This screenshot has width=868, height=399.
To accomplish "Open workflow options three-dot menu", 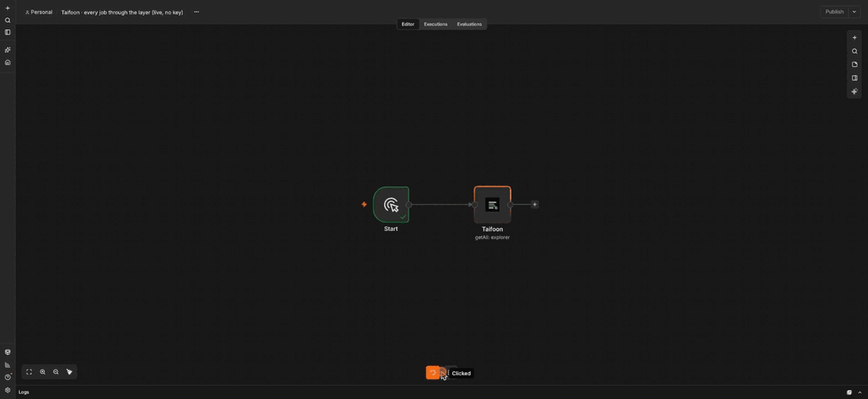I will [x=196, y=12].
